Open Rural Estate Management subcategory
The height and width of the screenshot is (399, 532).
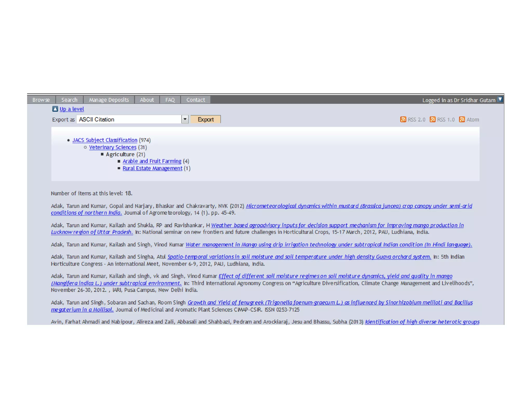[152, 168]
